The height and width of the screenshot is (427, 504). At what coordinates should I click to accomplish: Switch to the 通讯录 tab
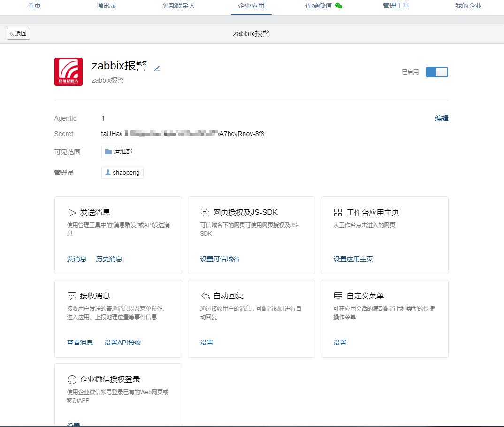coord(106,6)
